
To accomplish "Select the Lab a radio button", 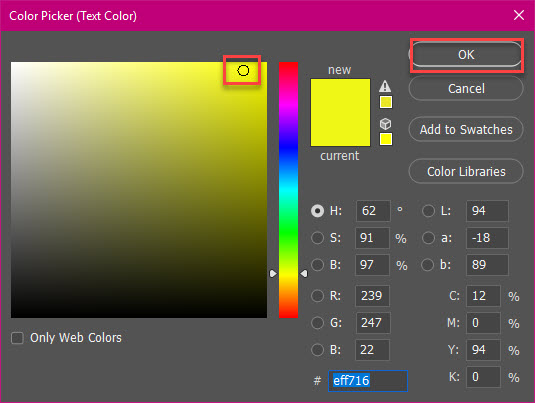I will pos(428,238).
